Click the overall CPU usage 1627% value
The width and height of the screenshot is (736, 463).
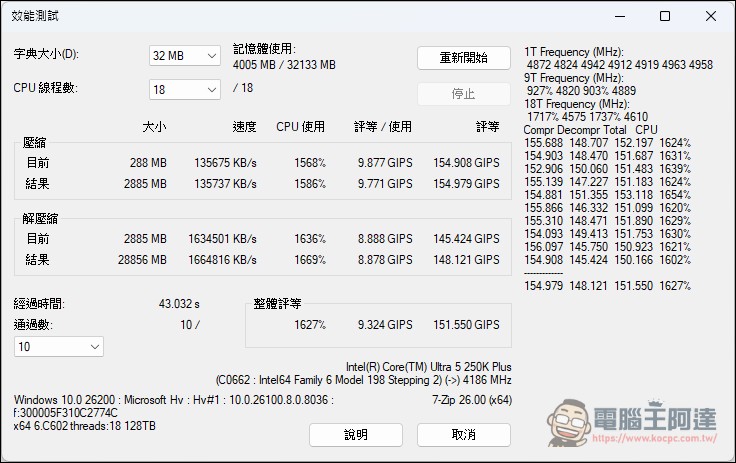pos(310,325)
